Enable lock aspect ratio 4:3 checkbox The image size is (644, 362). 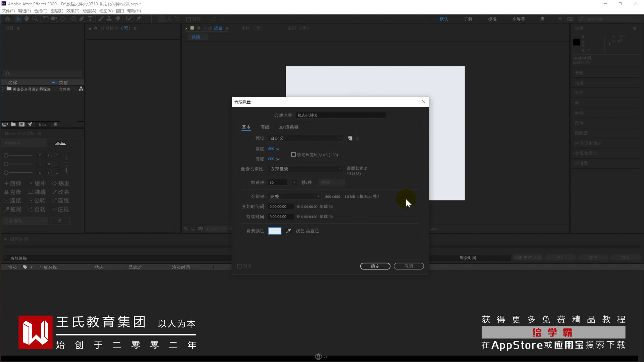[293, 155]
